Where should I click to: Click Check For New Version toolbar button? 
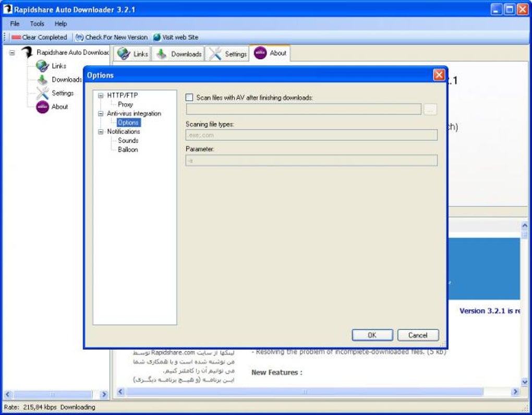pyautogui.click(x=112, y=38)
